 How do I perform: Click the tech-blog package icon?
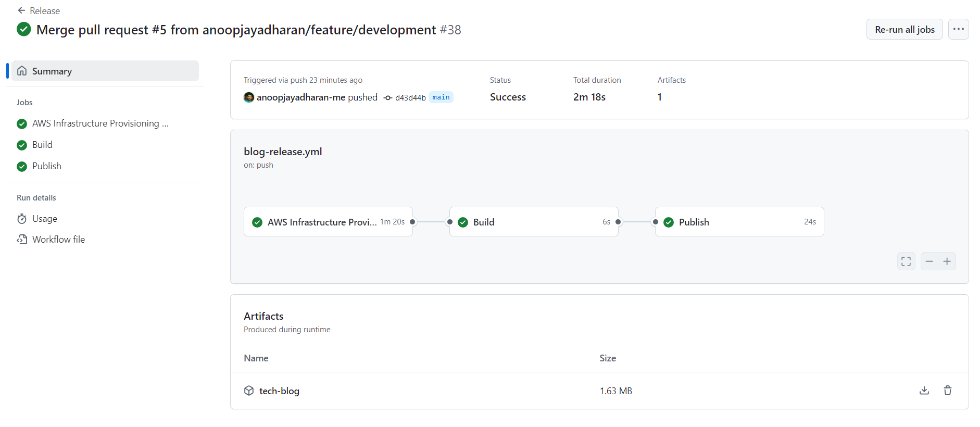pos(249,391)
